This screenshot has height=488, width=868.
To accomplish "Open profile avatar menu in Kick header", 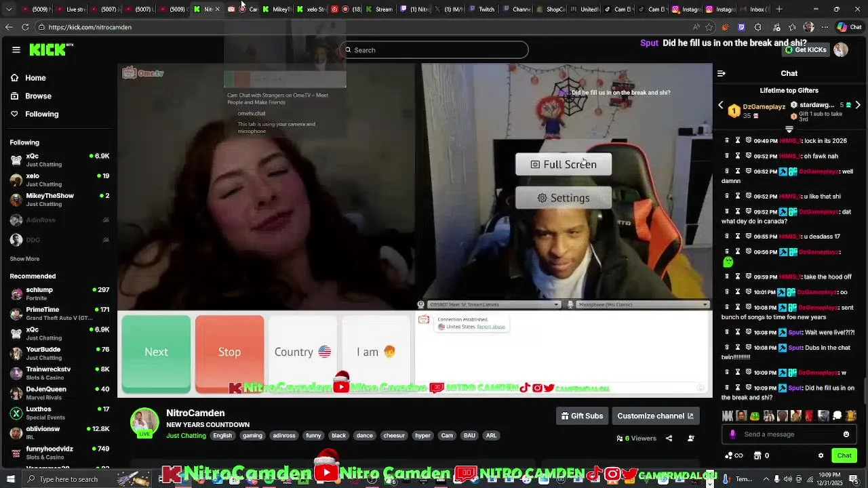I will point(841,49).
